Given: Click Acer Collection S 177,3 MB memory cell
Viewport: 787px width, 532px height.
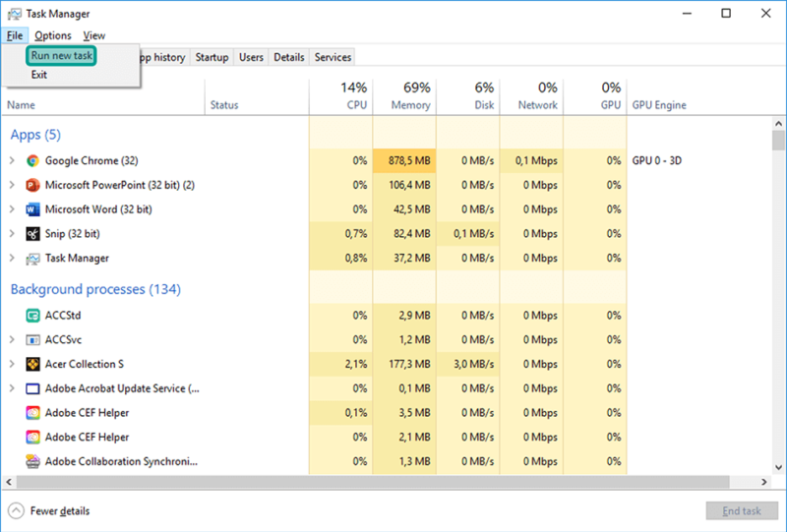Looking at the screenshot, I should tap(404, 364).
